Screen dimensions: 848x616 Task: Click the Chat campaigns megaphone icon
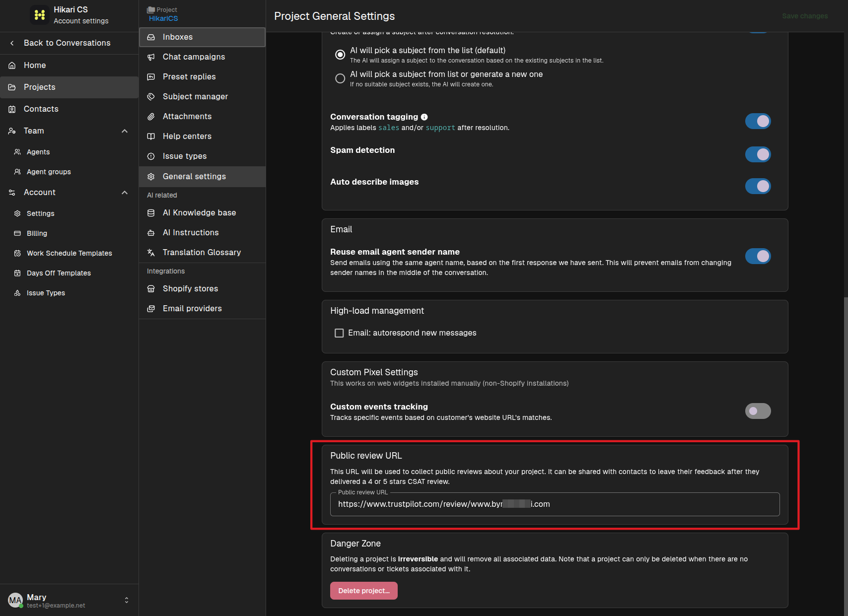tap(151, 57)
